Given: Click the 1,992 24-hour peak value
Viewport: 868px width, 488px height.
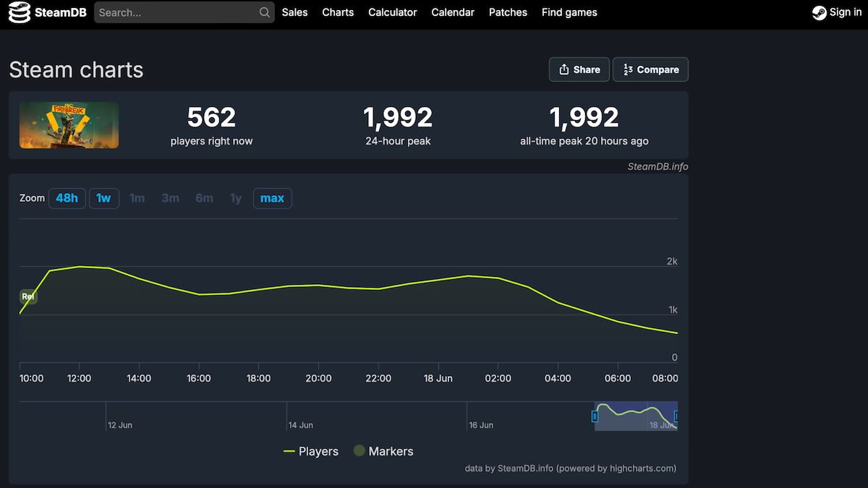Looking at the screenshot, I should click(398, 117).
